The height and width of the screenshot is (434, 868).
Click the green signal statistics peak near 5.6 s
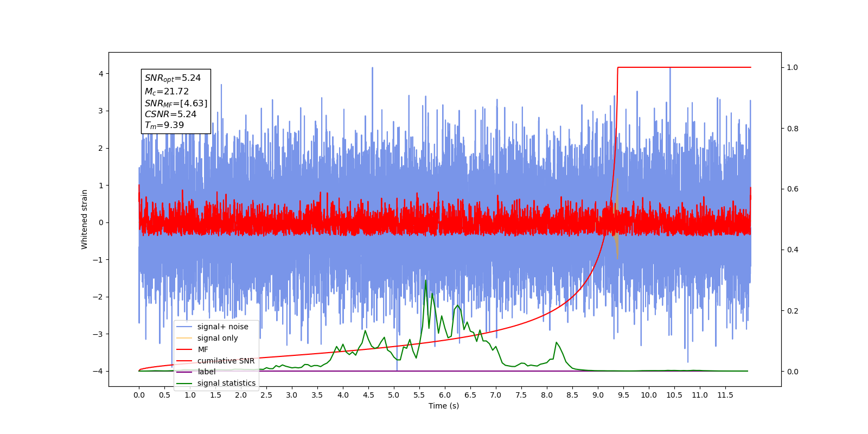425,281
